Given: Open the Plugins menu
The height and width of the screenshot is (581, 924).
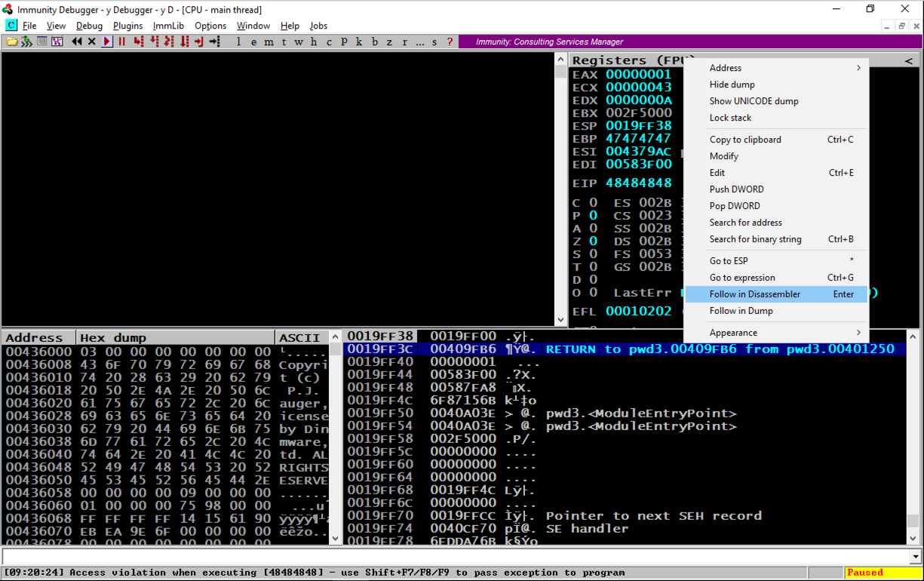Looking at the screenshot, I should pyautogui.click(x=127, y=26).
